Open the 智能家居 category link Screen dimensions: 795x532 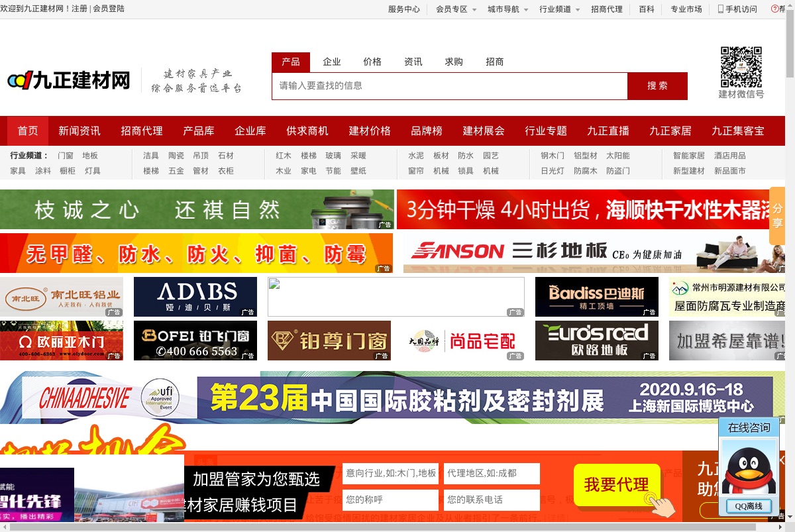tap(689, 156)
